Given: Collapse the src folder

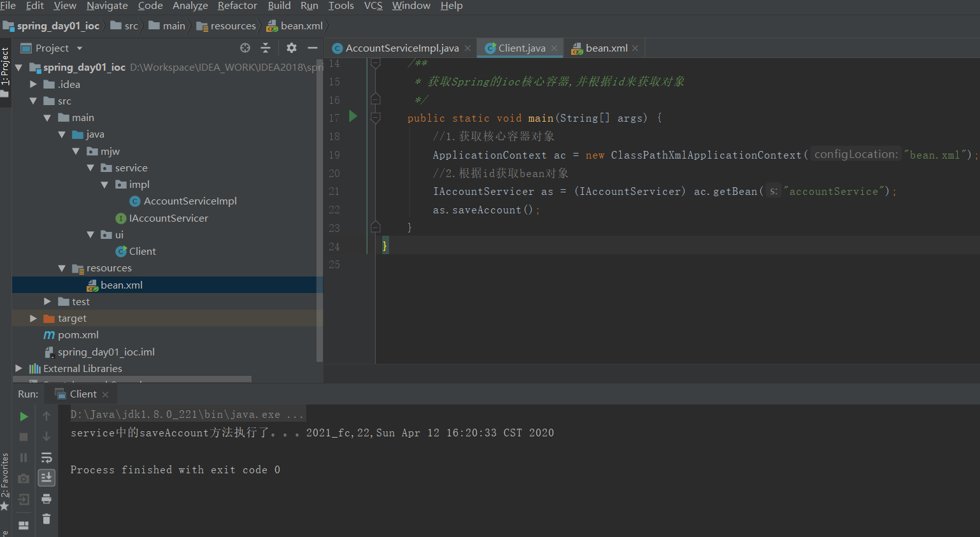Looking at the screenshot, I should pos(33,101).
